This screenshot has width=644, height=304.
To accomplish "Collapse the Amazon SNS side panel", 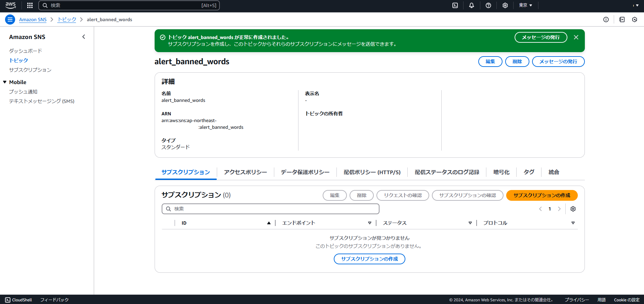I will pyautogui.click(x=84, y=37).
